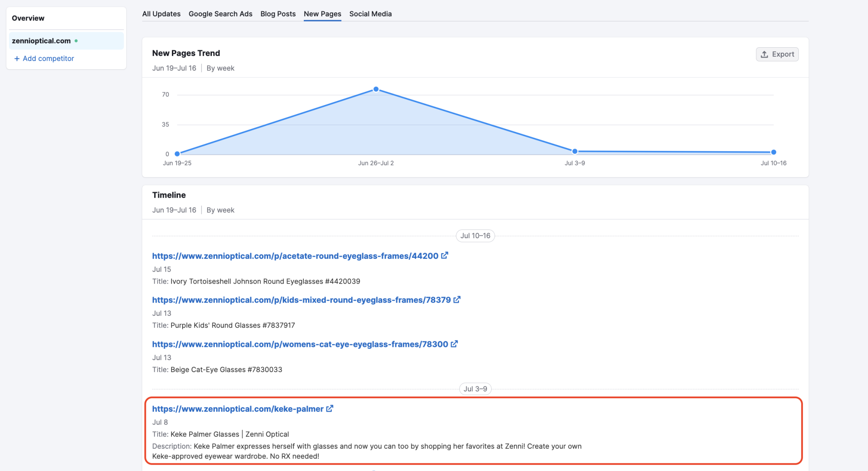The image size is (868, 471).
Task: Click the Jul 3–9 data point on chart
Action: click(x=575, y=151)
